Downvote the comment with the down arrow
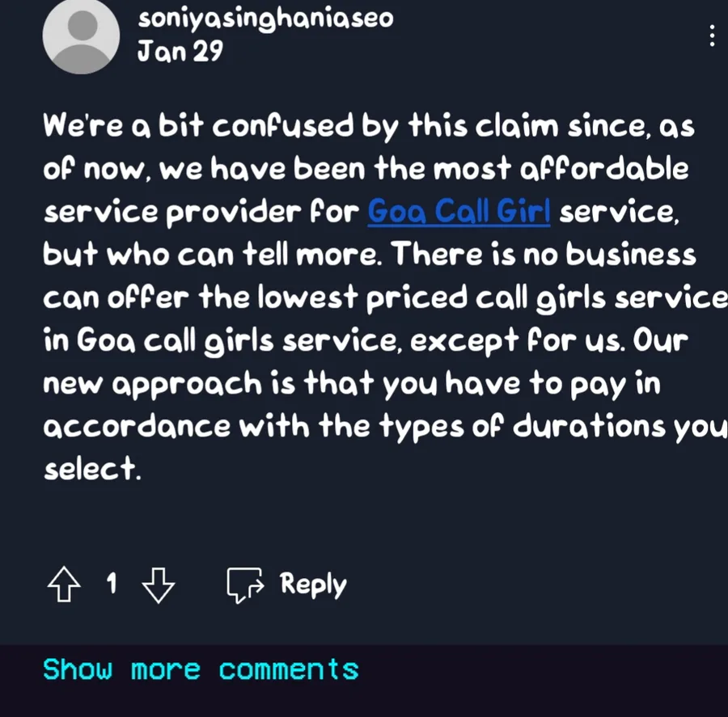Screen dimensions: 728x717 [x=158, y=584]
